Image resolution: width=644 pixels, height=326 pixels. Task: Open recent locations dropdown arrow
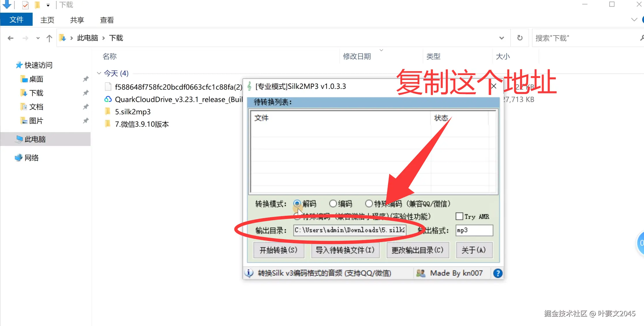coord(38,38)
